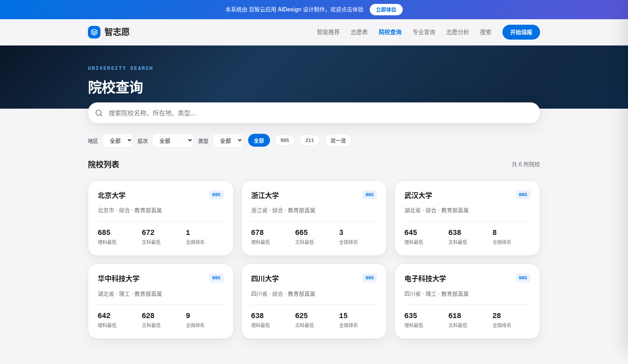Viewport: 628px width, 364px height.
Task: Click 华中科技大学 science minimum score 642
Action: coord(104,316)
